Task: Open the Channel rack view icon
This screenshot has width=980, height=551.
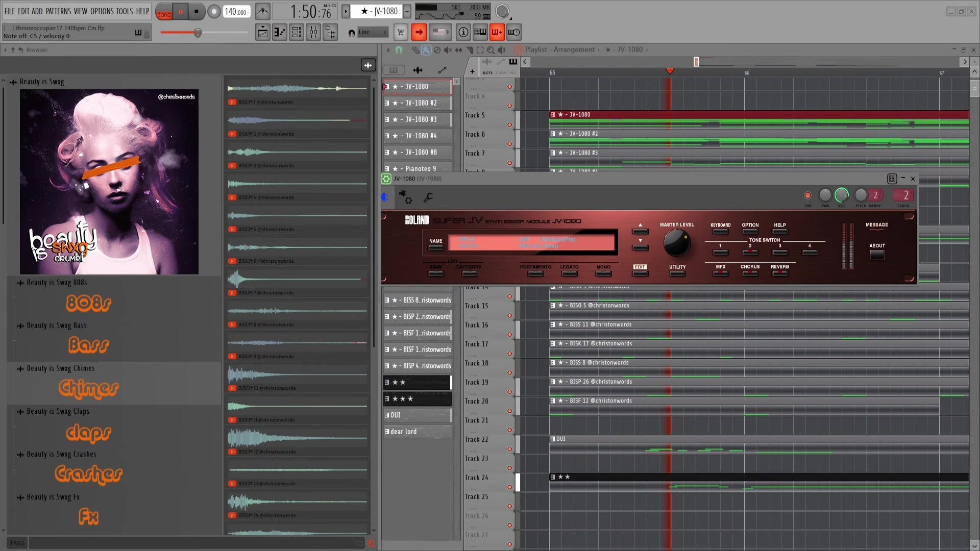Action: 297,32
